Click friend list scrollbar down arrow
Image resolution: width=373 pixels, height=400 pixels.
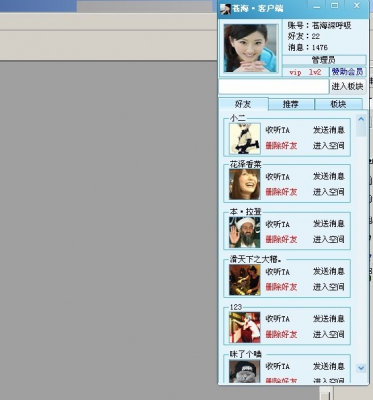361,368
